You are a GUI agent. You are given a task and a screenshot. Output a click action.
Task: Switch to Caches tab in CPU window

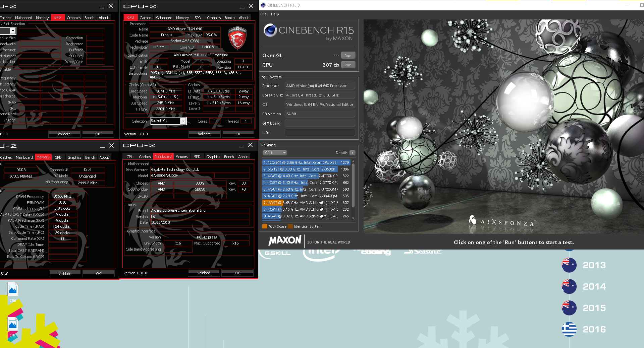pos(145,18)
